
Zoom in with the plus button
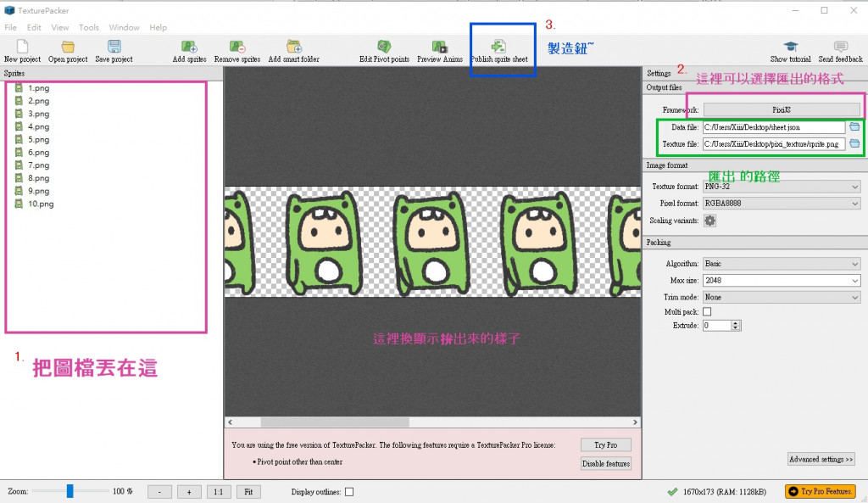point(189,491)
